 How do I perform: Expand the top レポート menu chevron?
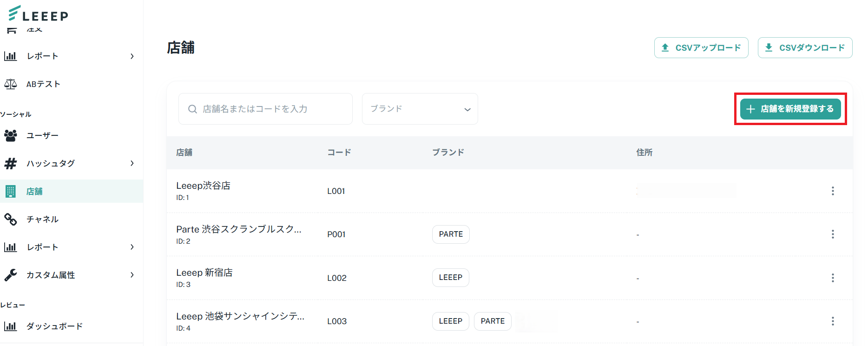[x=132, y=56]
